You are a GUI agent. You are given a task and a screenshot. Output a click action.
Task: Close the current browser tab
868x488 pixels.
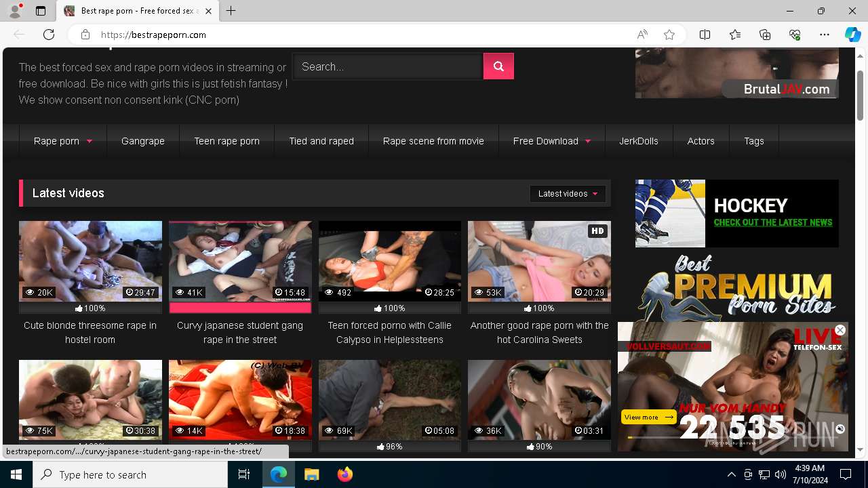pos(208,11)
